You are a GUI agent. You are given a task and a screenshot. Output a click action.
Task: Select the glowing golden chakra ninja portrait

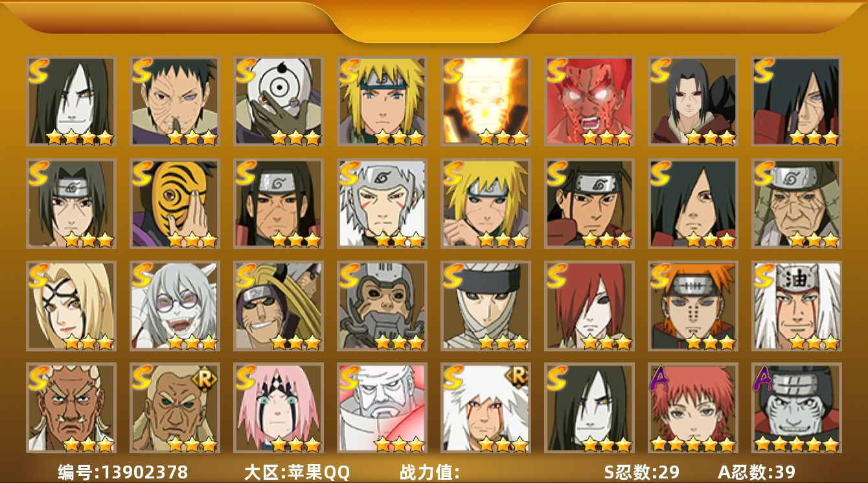click(485, 100)
